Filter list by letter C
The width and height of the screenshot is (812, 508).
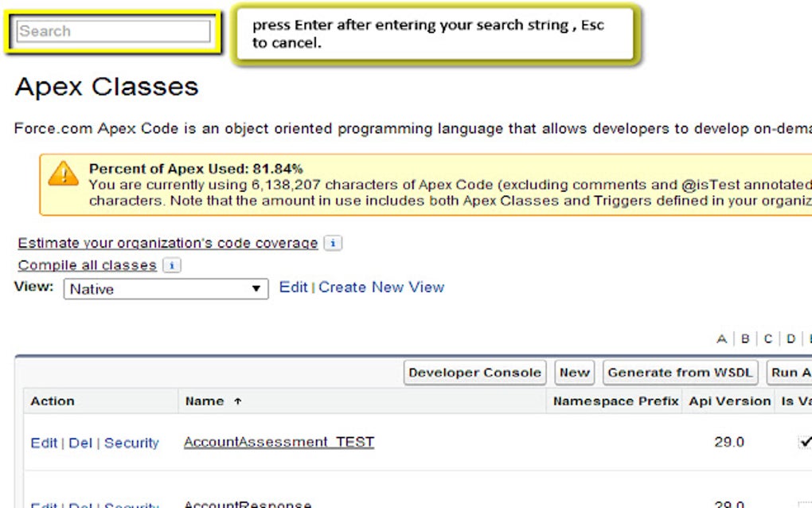[768, 338]
